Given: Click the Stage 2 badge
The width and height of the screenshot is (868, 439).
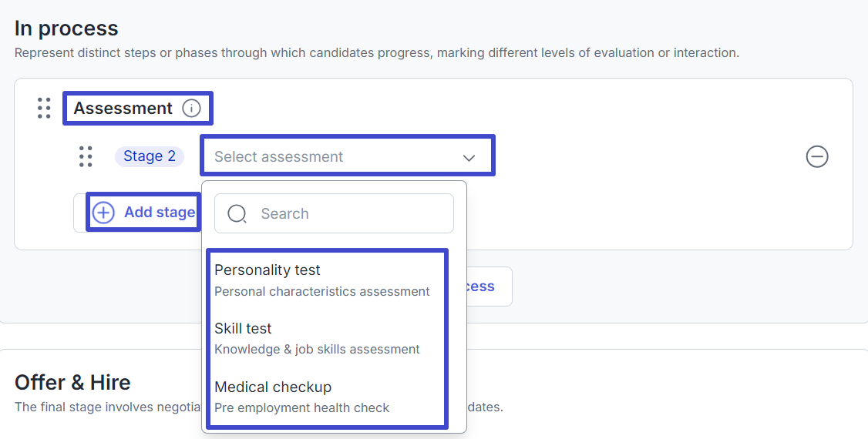Looking at the screenshot, I should click(150, 156).
